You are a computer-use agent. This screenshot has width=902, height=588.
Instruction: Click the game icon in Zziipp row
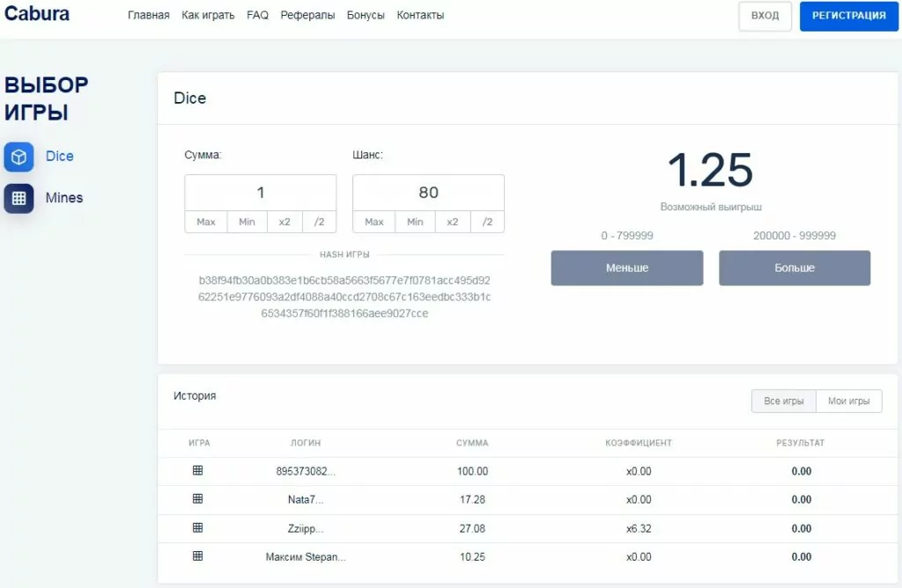pos(197,528)
